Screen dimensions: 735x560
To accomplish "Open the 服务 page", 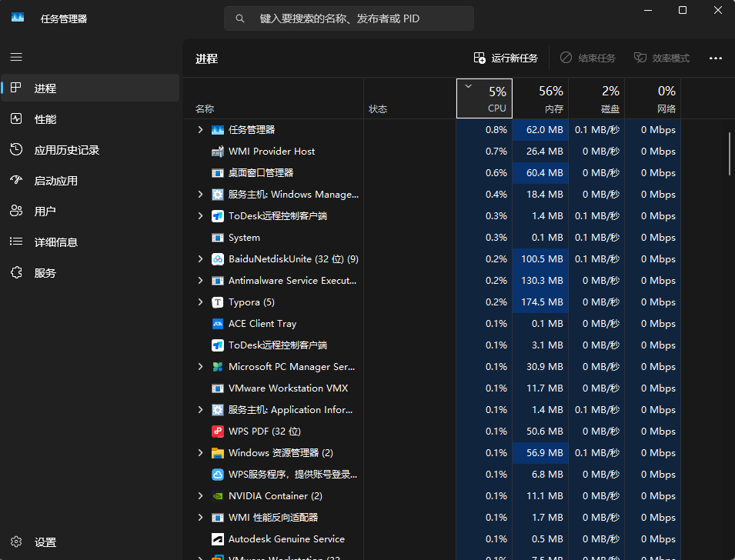I will [90, 272].
